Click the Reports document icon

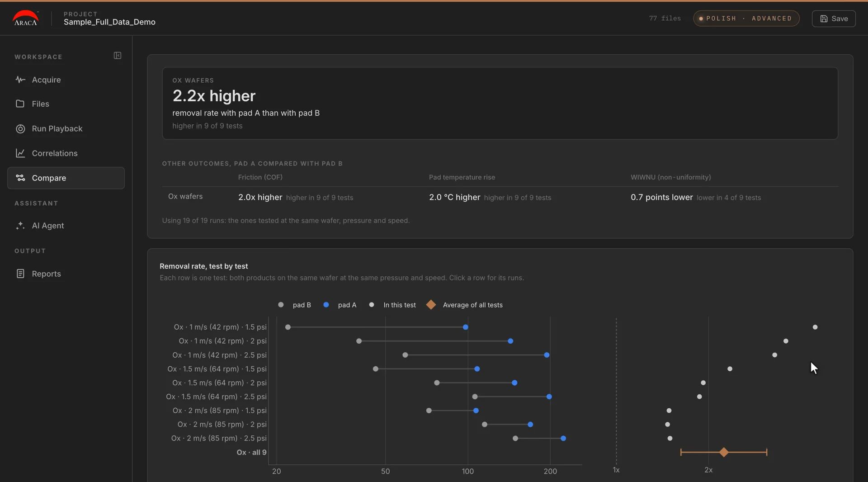click(x=20, y=274)
